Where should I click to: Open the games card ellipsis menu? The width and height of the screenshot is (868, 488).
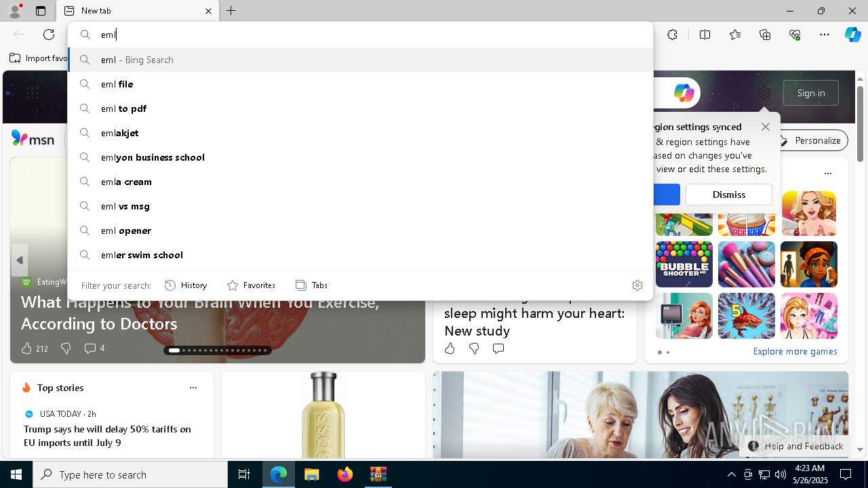(828, 174)
